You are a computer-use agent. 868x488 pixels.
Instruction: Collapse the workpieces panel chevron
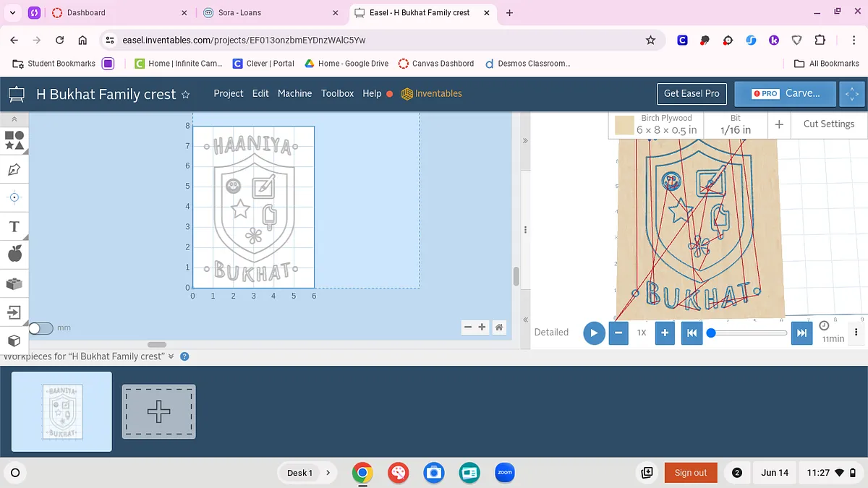point(171,356)
